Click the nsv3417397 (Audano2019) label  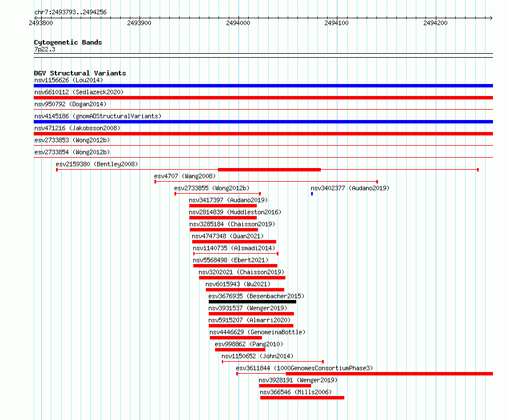228,200
